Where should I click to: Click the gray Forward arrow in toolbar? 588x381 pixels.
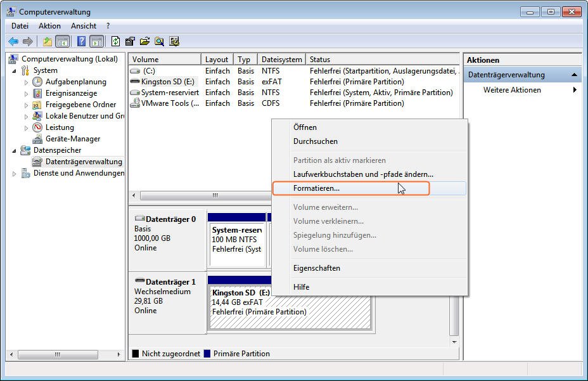click(28, 41)
